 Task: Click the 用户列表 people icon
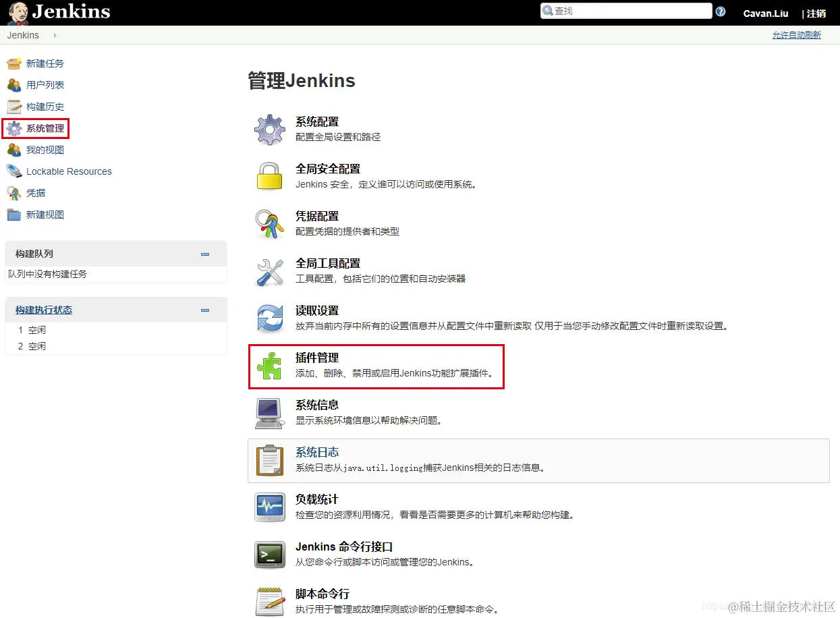click(14, 85)
